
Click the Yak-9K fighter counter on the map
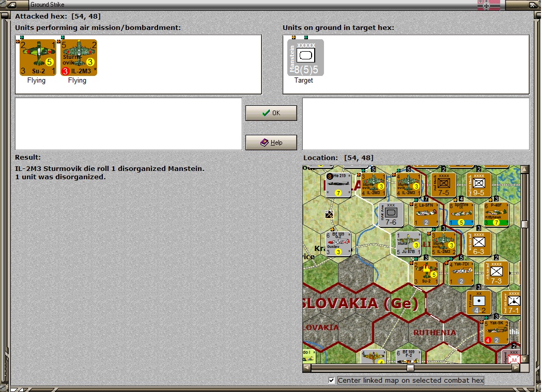click(x=496, y=332)
